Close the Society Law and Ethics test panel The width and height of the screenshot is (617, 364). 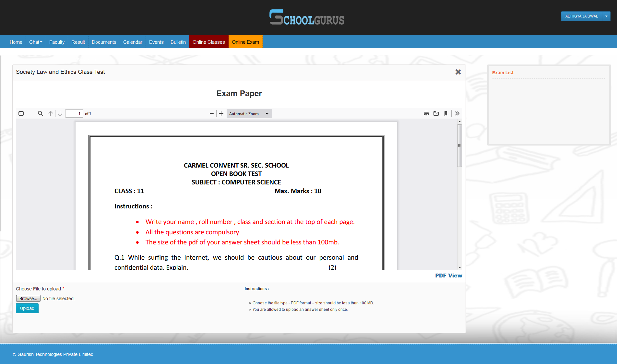(458, 72)
